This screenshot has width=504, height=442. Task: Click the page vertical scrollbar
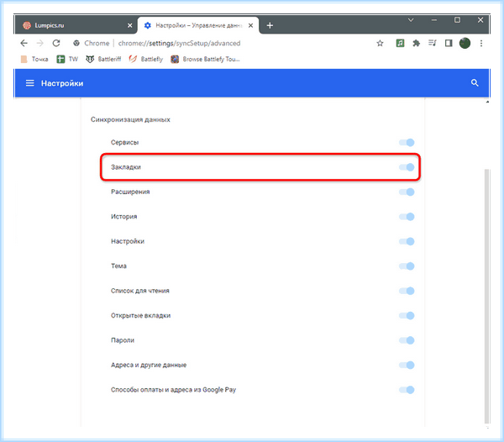click(486, 296)
